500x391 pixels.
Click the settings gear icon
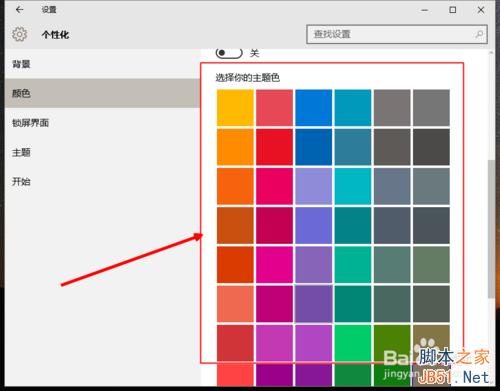click(19, 34)
